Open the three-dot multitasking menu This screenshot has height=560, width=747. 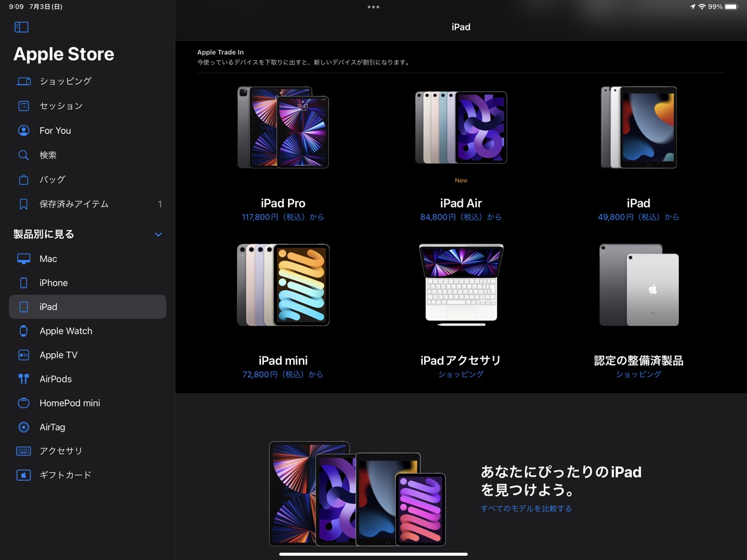[x=373, y=7]
